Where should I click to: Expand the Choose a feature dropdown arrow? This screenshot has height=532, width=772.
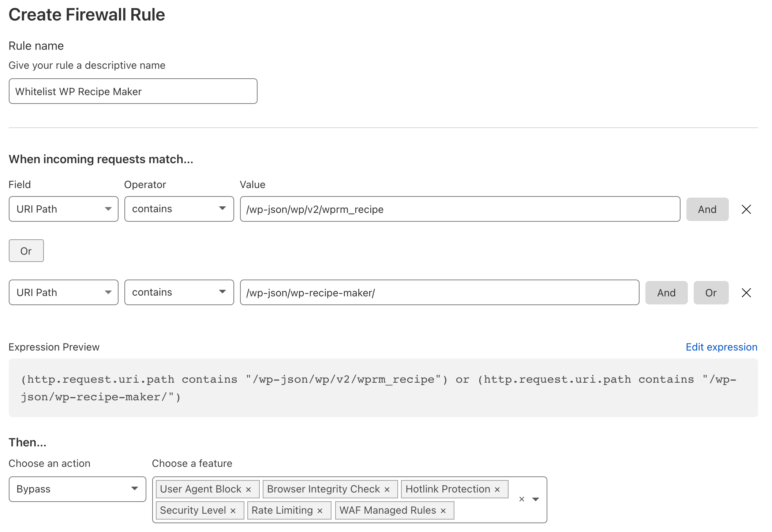(x=536, y=499)
